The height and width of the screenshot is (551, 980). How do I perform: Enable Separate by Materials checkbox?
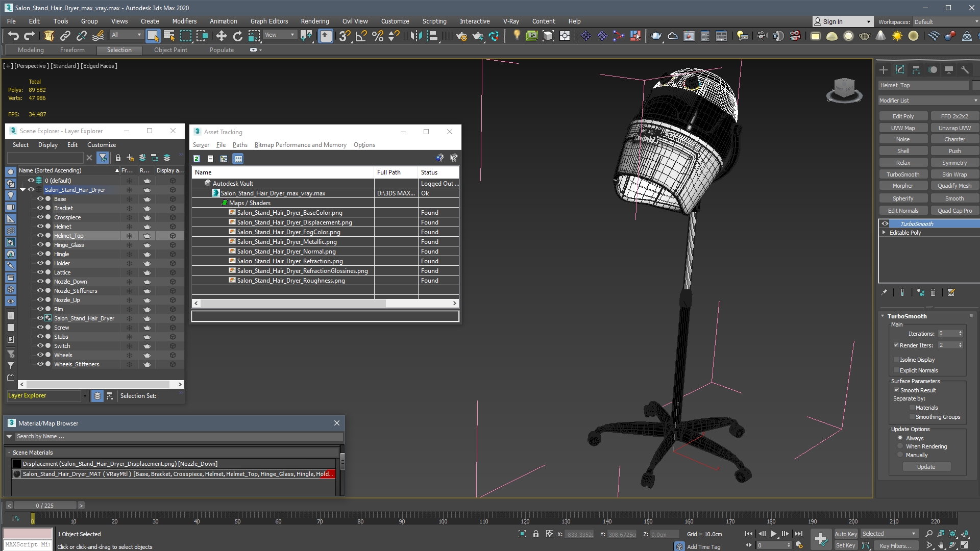tap(912, 408)
